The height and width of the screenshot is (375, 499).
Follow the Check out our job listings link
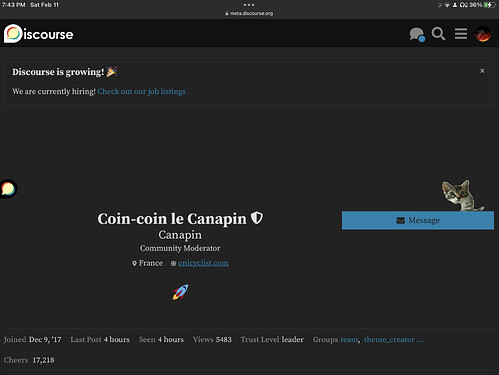tap(141, 91)
